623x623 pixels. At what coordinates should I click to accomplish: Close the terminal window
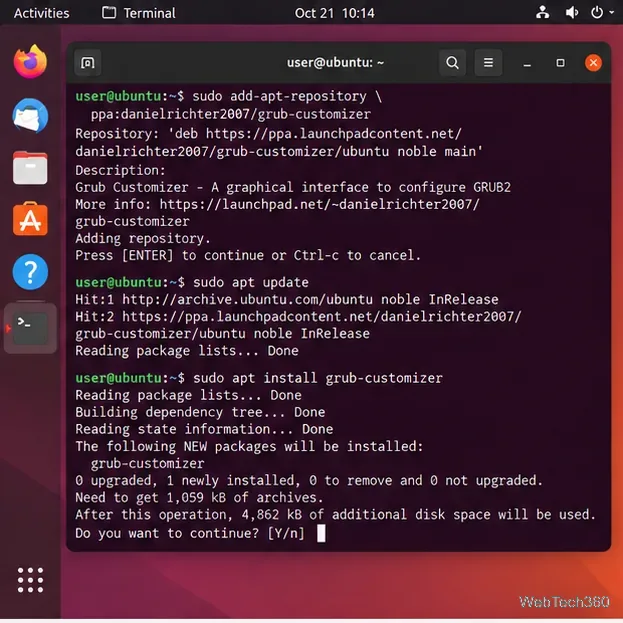pos(593,63)
